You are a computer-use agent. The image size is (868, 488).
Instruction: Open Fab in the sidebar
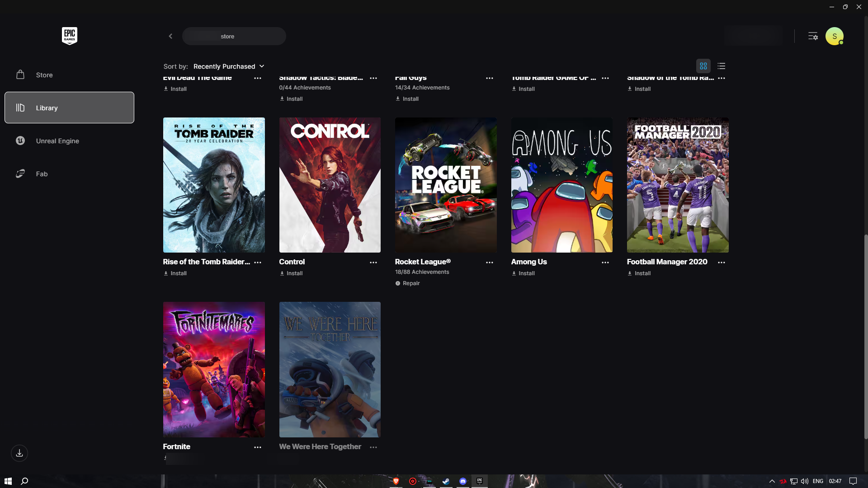coord(69,174)
